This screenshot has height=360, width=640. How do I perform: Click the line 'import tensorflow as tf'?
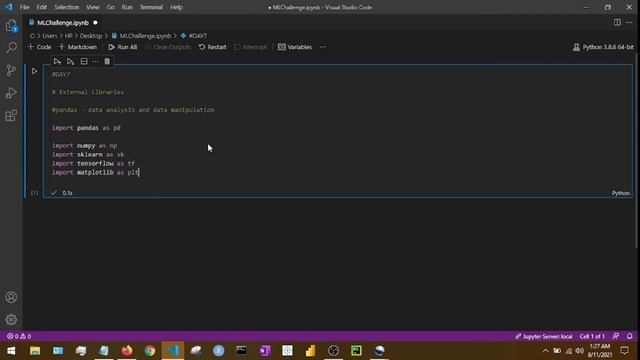coord(93,163)
